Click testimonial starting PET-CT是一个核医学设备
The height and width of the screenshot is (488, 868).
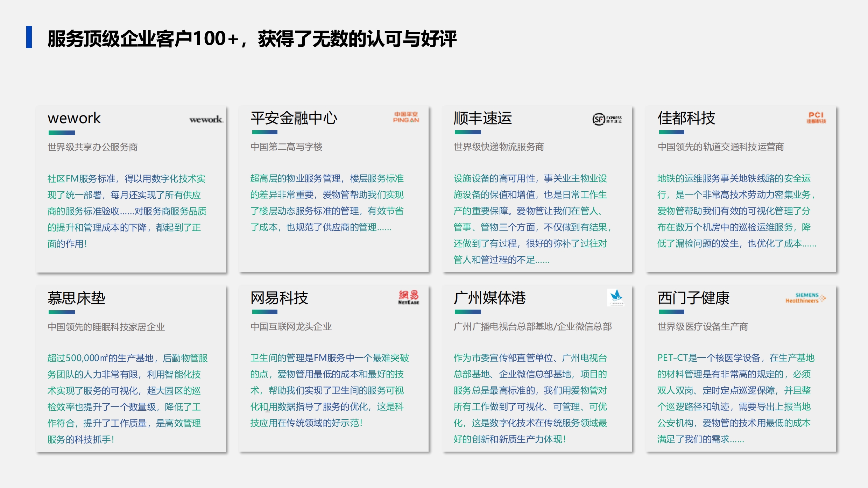click(x=736, y=398)
